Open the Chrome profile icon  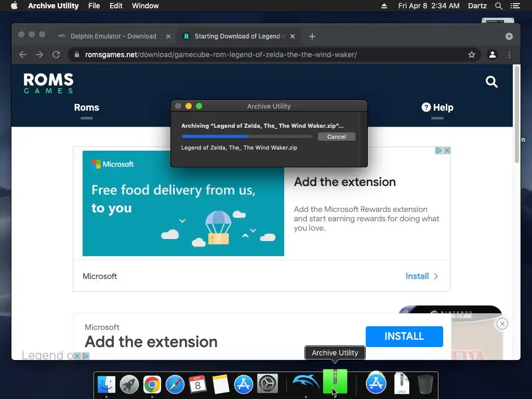tap(493, 55)
